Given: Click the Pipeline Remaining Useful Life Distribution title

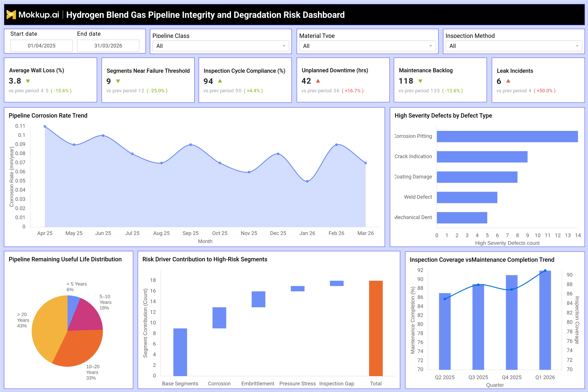Looking at the screenshot, I should 65,259.
